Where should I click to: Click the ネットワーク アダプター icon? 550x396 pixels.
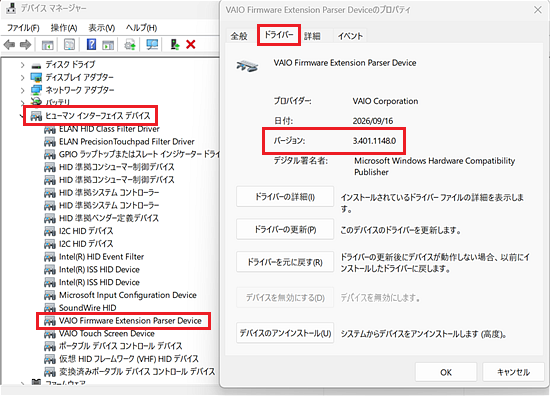[x=36, y=90]
